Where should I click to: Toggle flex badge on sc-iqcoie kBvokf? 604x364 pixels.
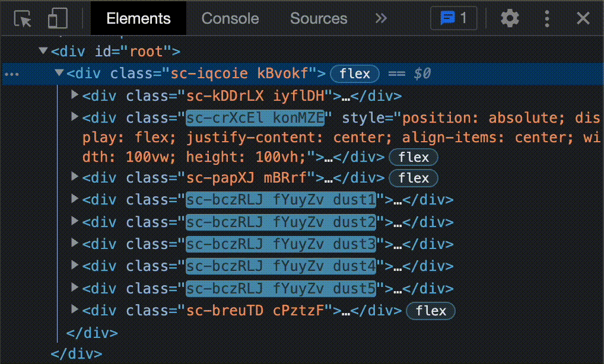point(355,74)
